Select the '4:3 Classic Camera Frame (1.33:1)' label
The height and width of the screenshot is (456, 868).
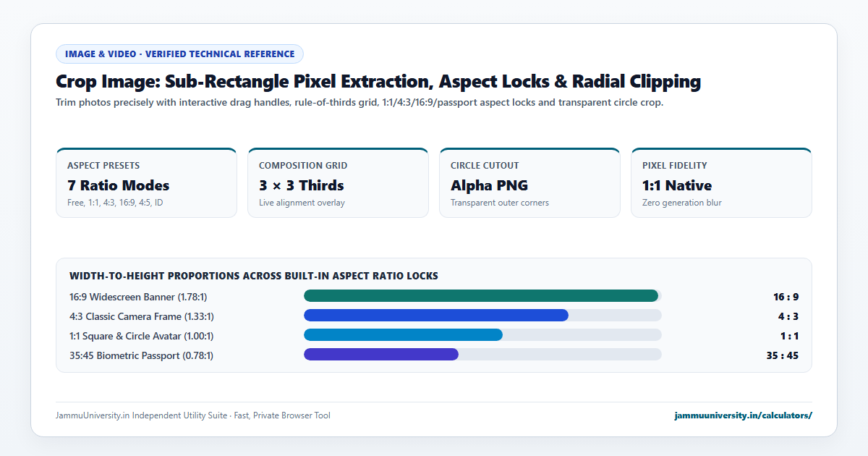point(142,316)
